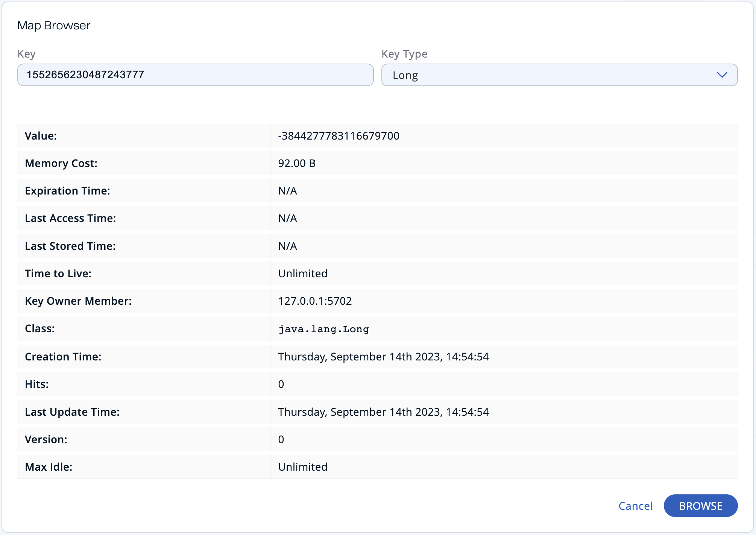Click the Creation Time date value
The height and width of the screenshot is (535, 756).
click(383, 357)
